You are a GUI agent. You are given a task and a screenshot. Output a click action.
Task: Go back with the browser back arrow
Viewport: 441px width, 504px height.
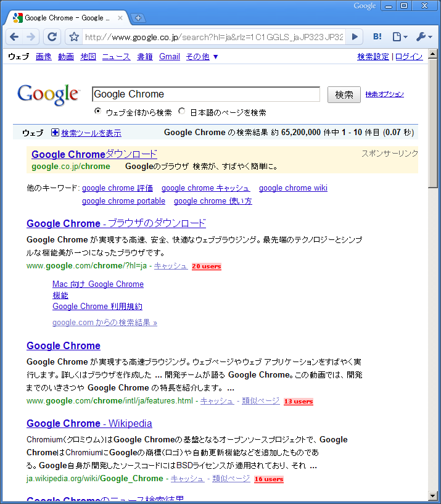coord(14,37)
